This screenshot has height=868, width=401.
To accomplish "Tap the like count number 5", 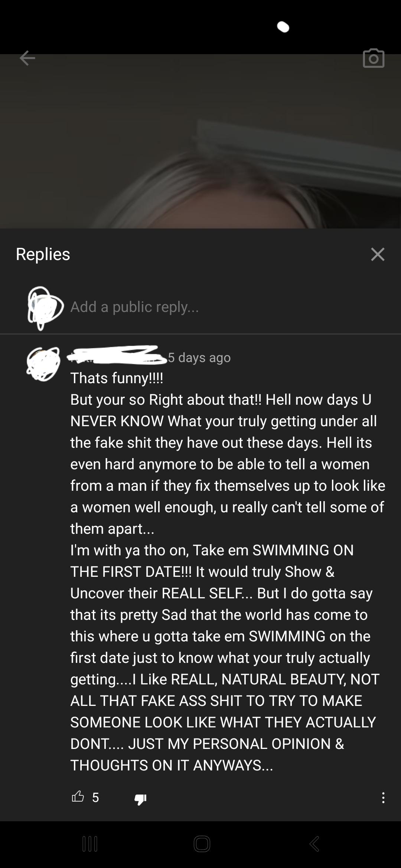I will pos(95,797).
